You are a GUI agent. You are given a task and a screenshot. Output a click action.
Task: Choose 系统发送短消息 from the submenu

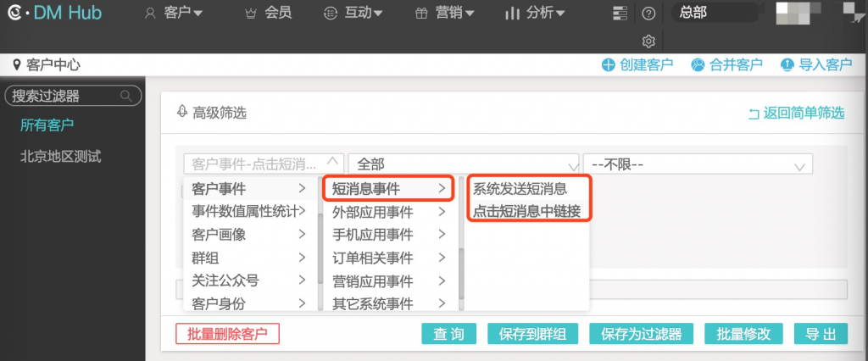[x=520, y=188]
